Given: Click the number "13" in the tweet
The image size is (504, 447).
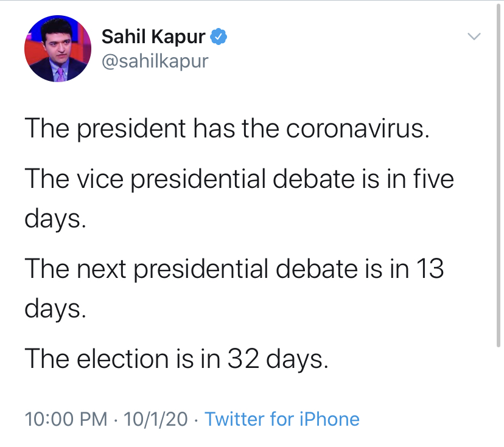Looking at the screenshot, I should [429, 269].
